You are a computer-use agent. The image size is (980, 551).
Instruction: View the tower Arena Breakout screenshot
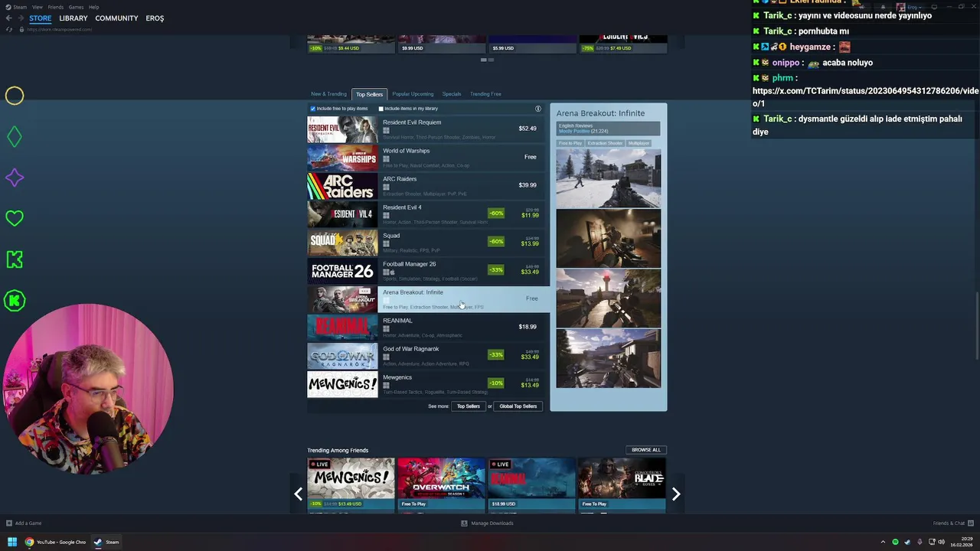click(608, 298)
